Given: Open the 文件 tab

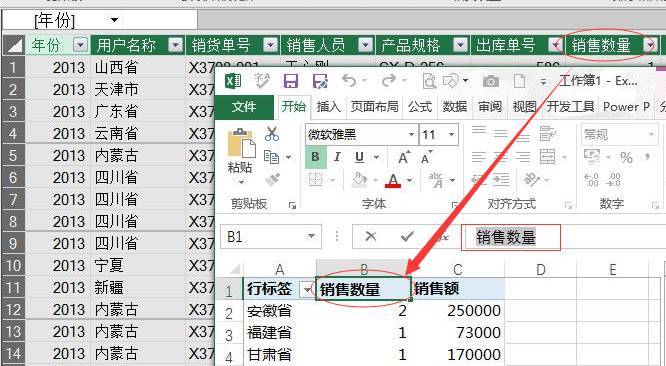Looking at the screenshot, I should (244, 107).
